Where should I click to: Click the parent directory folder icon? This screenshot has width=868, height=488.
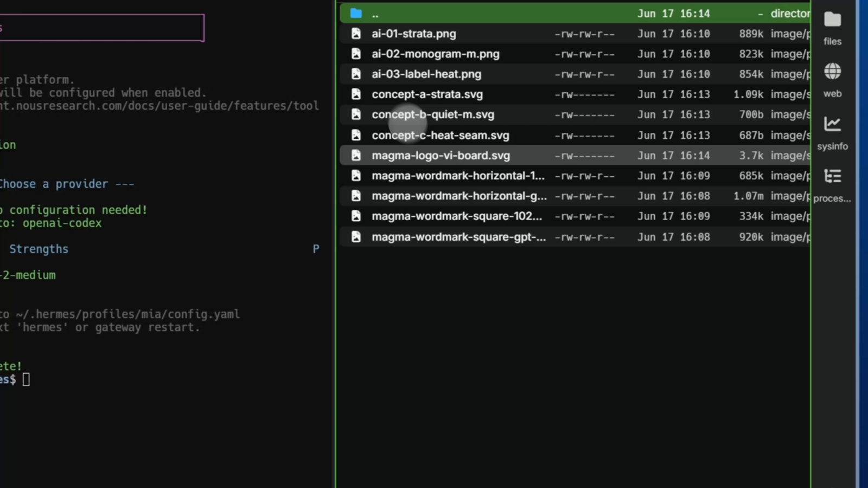coord(356,13)
